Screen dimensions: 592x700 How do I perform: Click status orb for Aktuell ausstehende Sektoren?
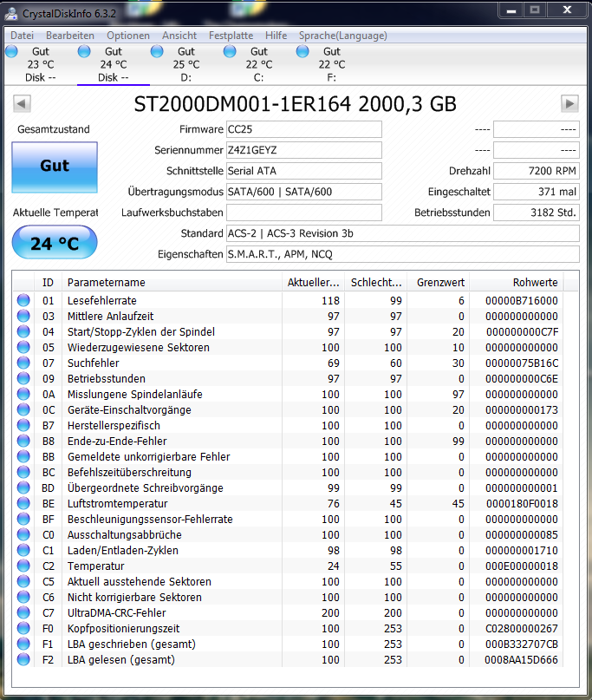click(x=23, y=581)
